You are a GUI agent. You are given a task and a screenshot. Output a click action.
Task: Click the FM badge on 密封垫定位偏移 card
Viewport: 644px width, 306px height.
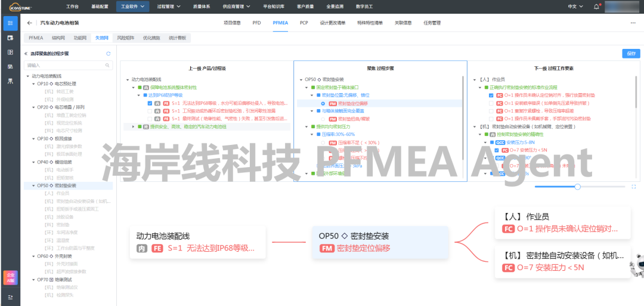[x=327, y=248]
